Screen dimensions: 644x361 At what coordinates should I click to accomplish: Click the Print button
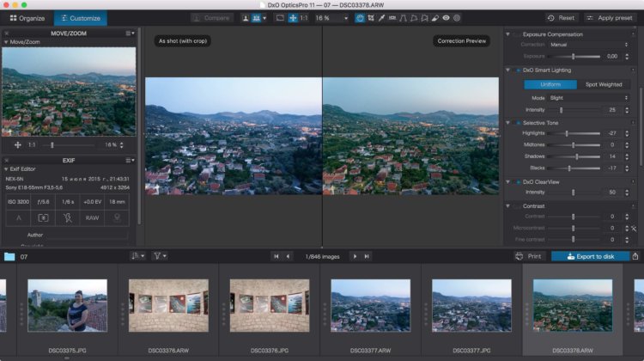529,256
